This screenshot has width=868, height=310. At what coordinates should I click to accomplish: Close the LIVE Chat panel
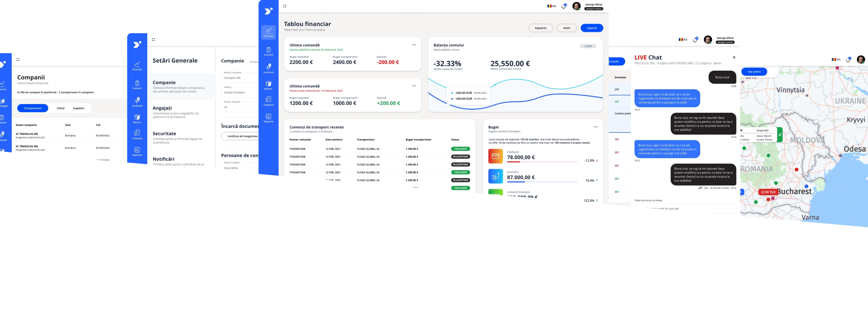[x=734, y=57]
